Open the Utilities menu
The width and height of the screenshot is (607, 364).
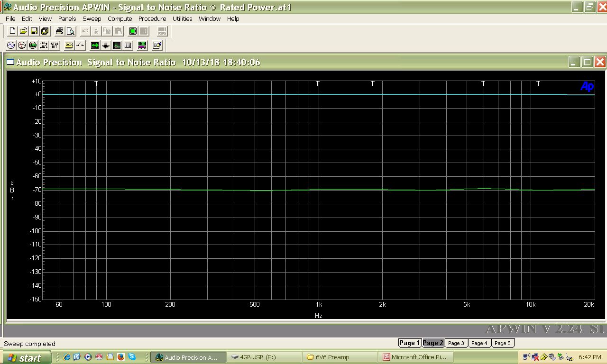(183, 19)
